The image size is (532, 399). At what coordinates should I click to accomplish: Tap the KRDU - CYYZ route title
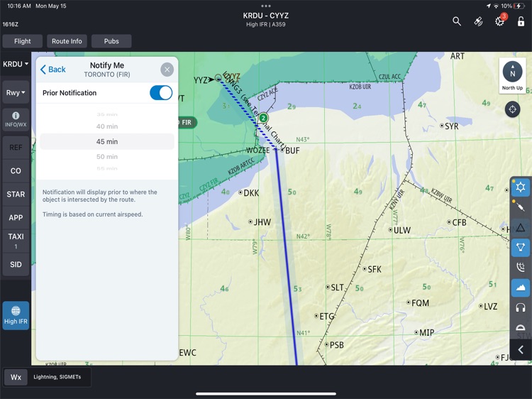[266, 16]
